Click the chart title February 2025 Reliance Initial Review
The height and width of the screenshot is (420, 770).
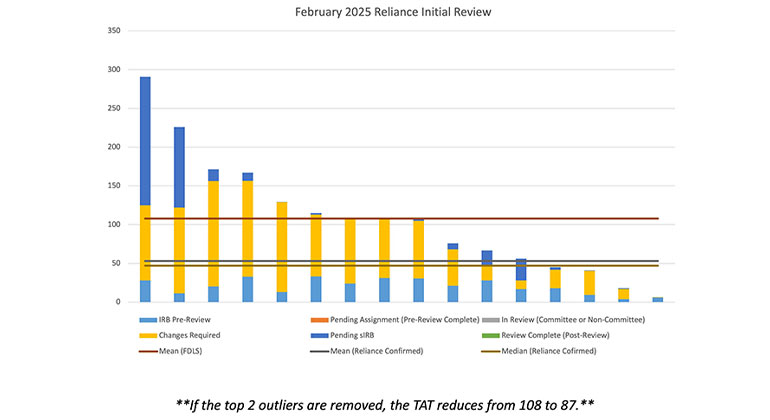(386, 13)
